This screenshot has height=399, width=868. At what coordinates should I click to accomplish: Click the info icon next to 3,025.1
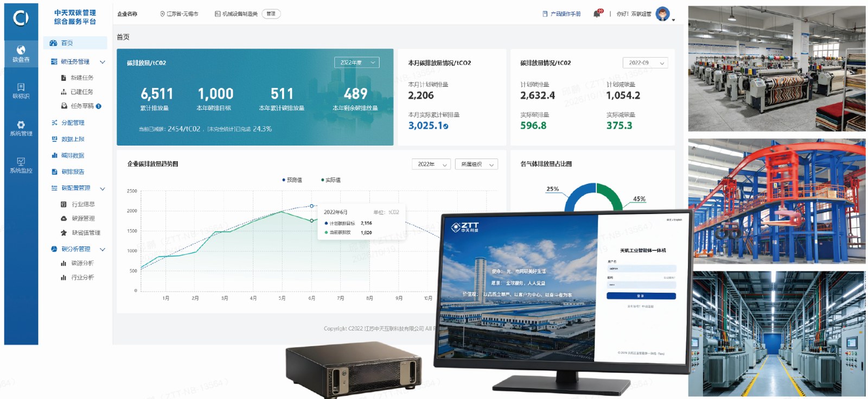(446, 126)
